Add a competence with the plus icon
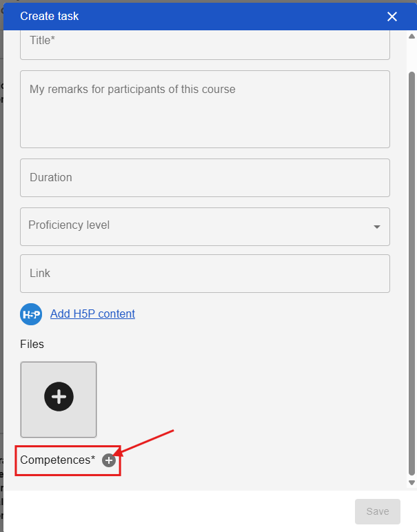This screenshot has height=532, width=417. click(x=108, y=460)
